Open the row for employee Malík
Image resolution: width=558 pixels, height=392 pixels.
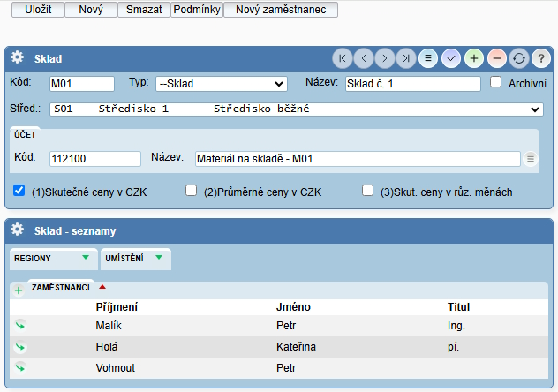point(19,325)
